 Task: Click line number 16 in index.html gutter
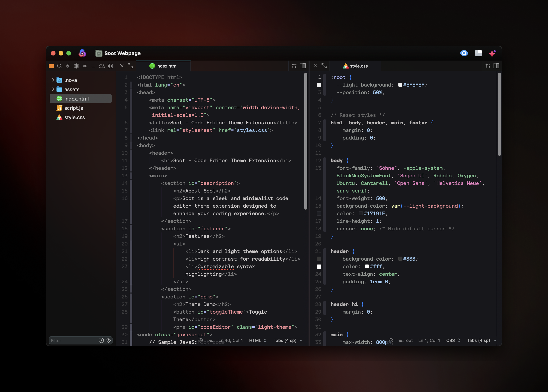[124, 198]
